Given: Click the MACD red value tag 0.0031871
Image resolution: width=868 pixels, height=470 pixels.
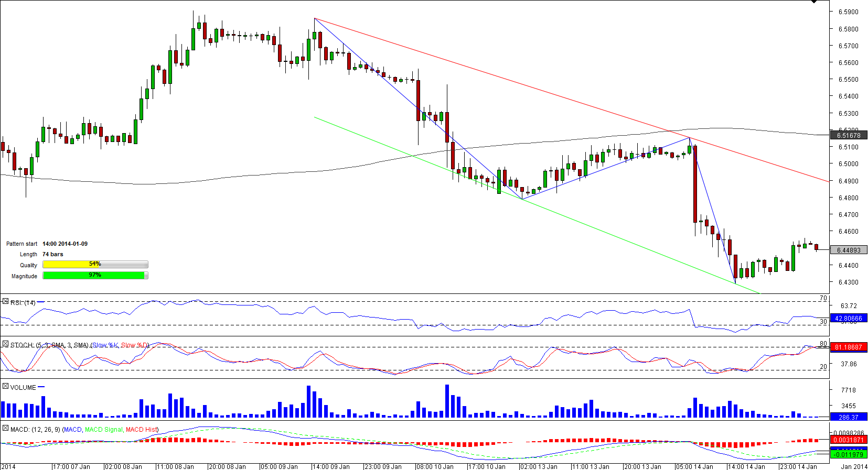Looking at the screenshot, I should point(849,440).
